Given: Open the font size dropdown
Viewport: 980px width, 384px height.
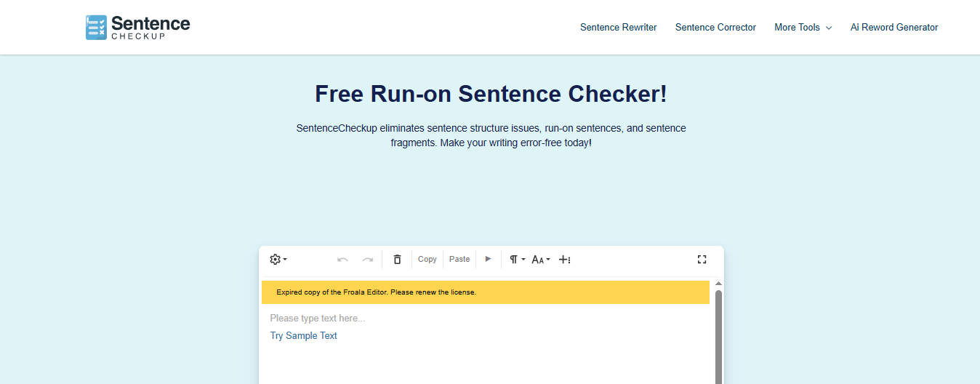Looking at the screenshot, I should click(x=541, y=260).
